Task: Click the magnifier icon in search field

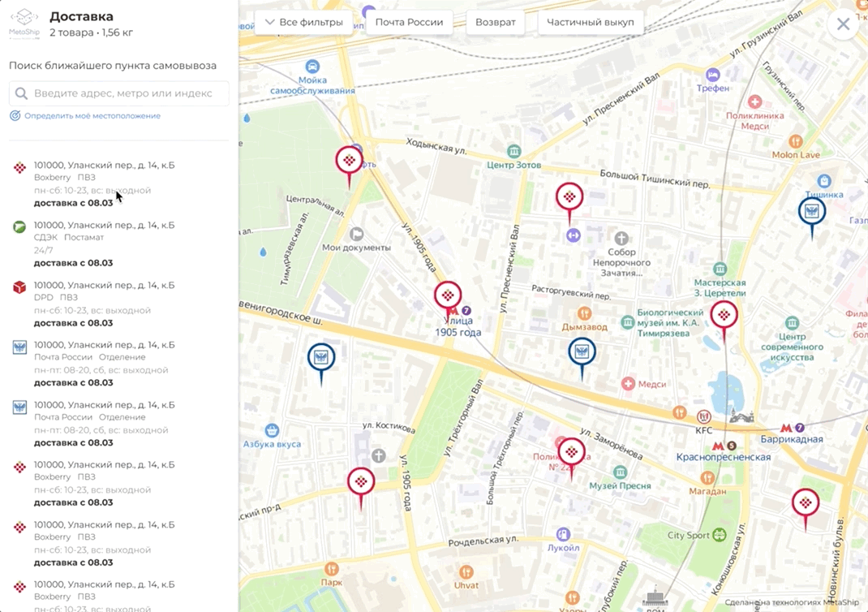Action: point(22,93)
